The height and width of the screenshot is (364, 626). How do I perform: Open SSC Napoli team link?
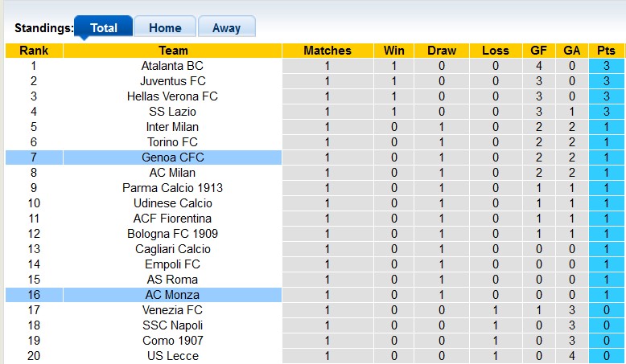172,325
